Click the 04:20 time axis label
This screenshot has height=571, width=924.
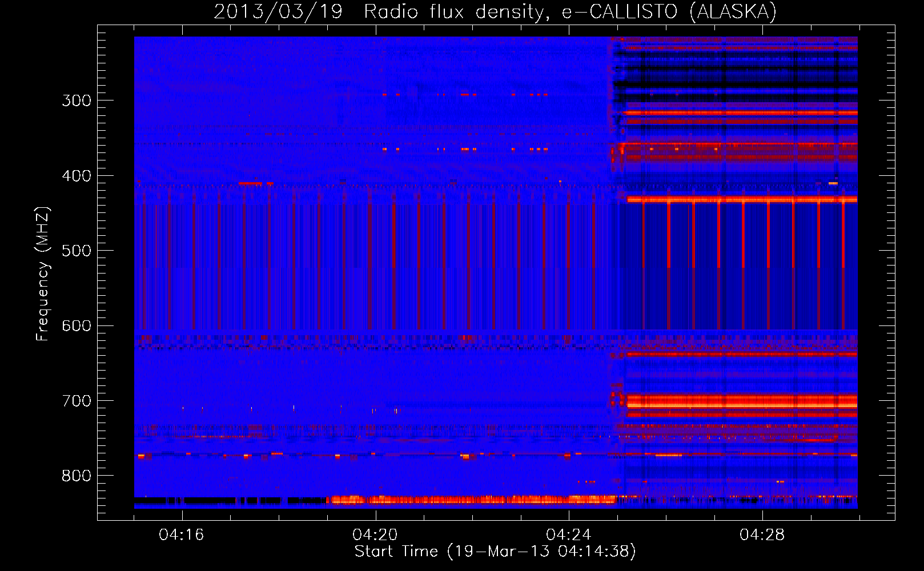[x=375, y=535]
